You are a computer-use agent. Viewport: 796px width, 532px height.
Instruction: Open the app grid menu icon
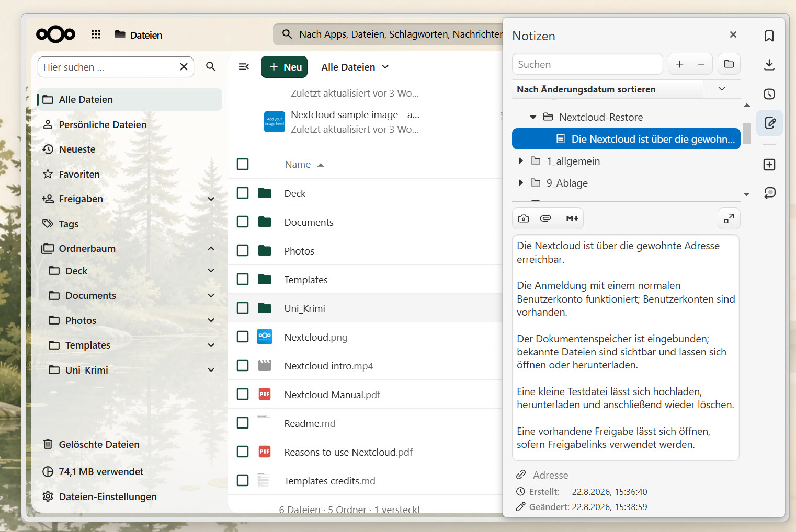pos(96,34)
